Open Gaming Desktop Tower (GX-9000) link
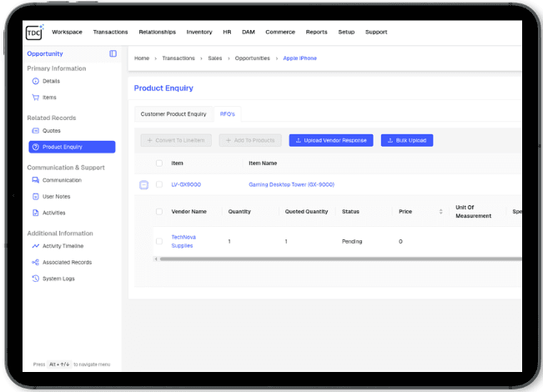The width and height of the screenshot is (543, 392). coord(291,184)
